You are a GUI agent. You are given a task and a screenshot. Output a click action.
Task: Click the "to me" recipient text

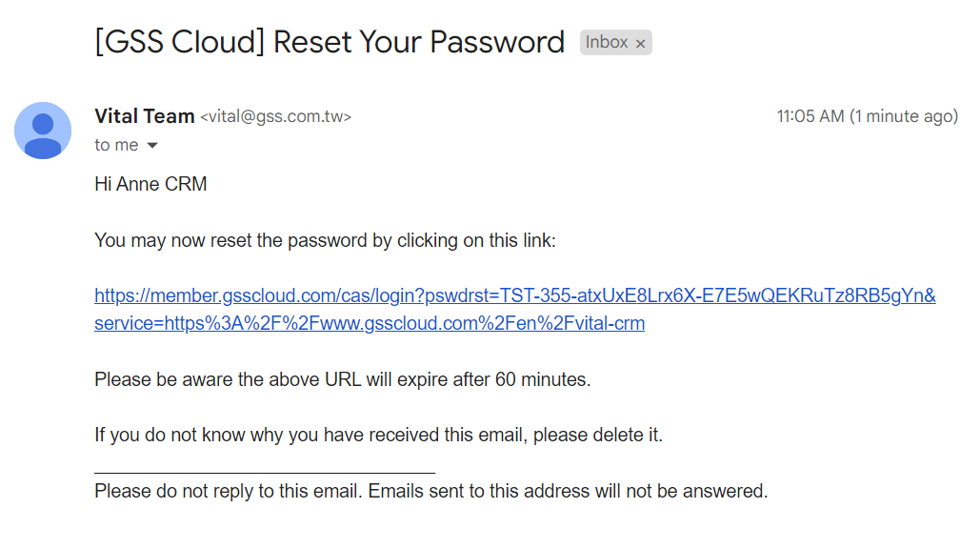pos(116,145)
